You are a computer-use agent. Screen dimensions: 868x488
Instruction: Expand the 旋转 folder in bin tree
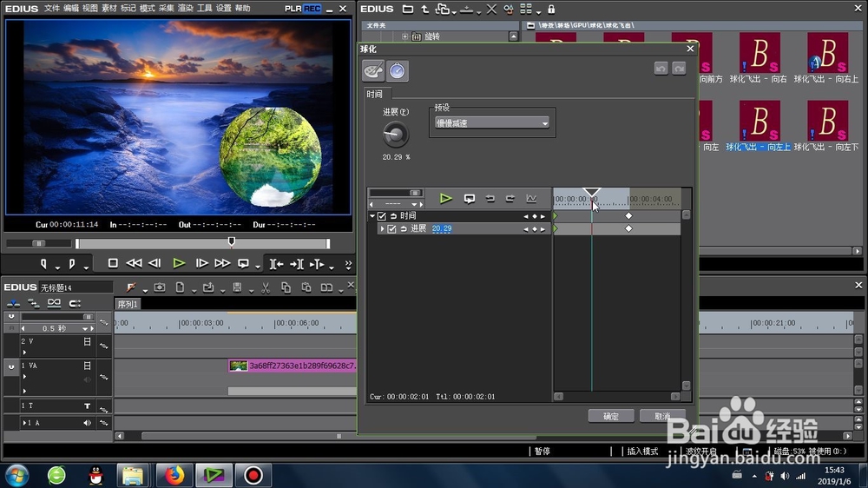[x=404, y=36]
